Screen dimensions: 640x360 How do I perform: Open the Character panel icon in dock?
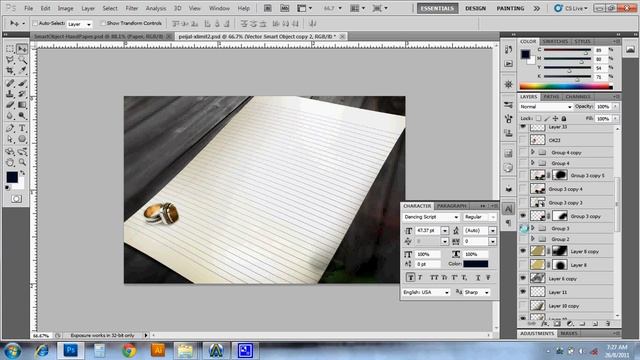pyautogui.click(x=508, y=209)
